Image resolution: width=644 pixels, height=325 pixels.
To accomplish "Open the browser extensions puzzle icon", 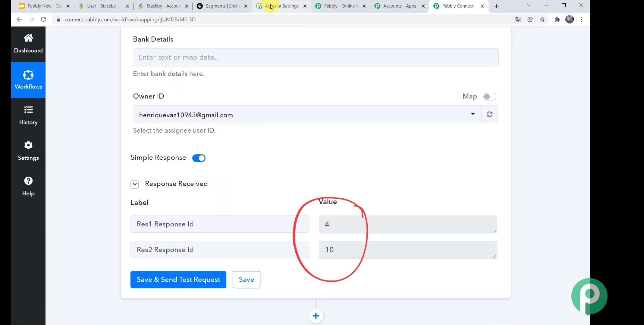I will click(557, 20).
